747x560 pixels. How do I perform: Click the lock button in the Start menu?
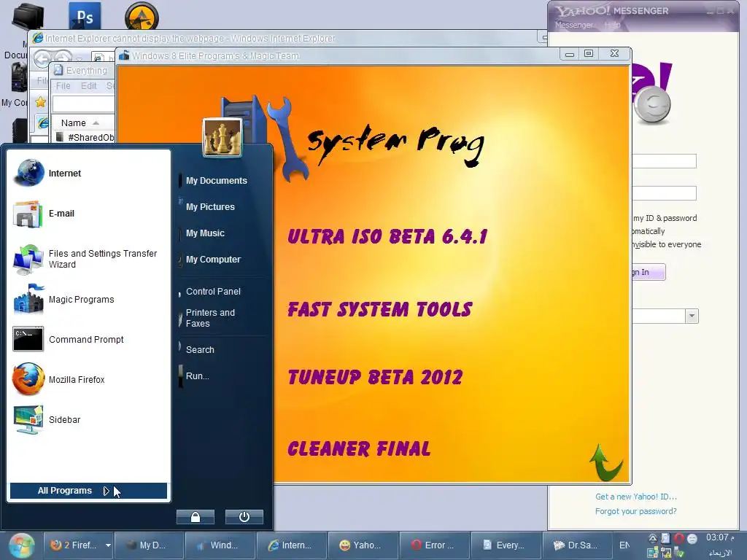point(196,517)
